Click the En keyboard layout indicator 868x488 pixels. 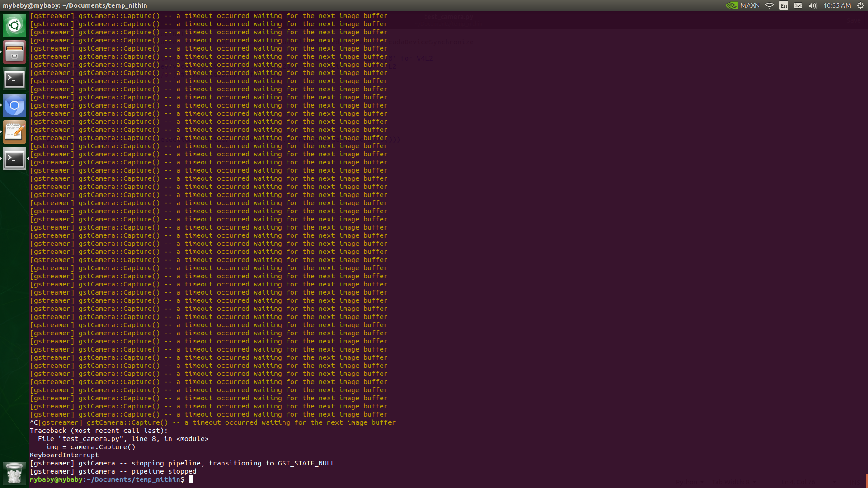(783, 5)
